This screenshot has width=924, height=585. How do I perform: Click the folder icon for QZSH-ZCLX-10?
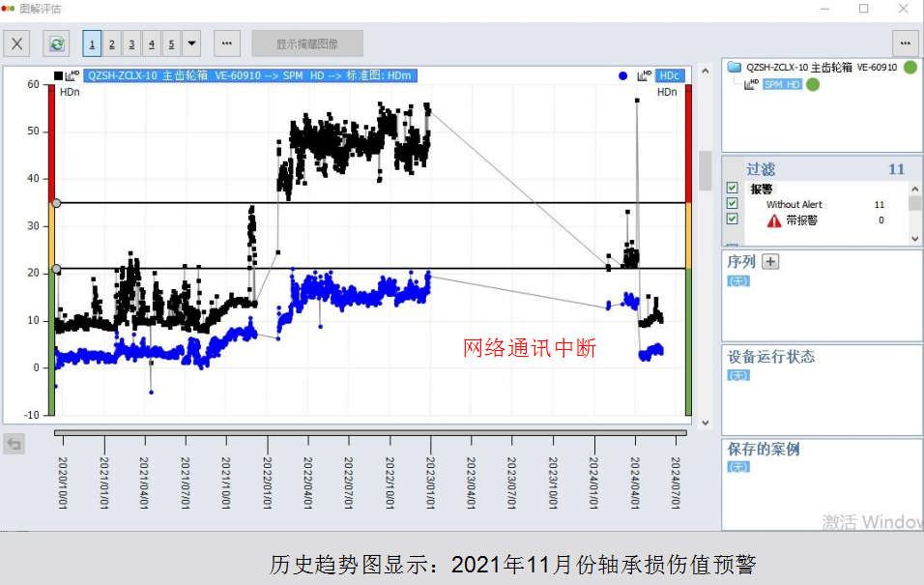(735, 68)
